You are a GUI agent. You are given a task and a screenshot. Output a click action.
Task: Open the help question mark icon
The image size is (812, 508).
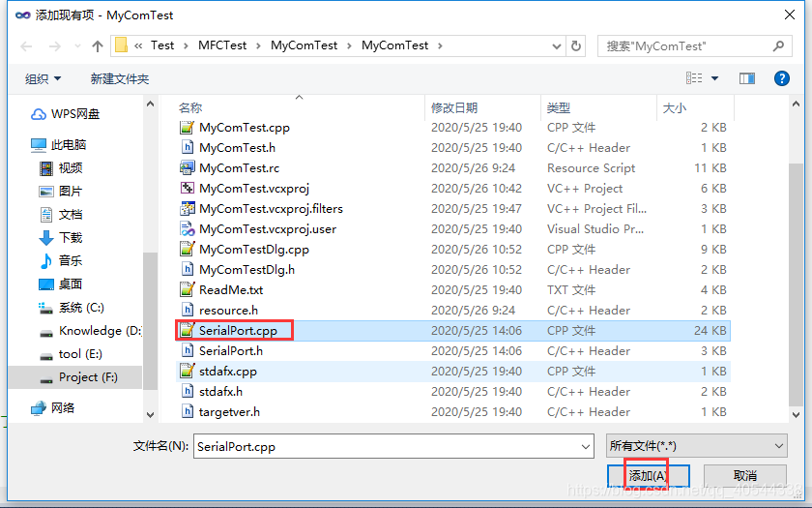click(781, 78)
